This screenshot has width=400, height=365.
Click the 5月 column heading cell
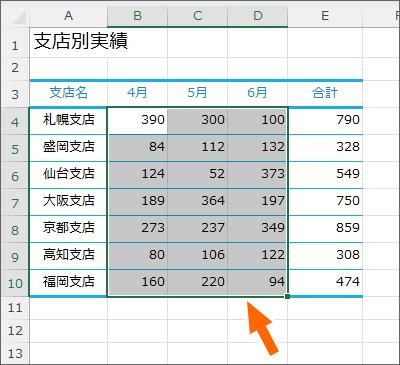point(198,93)
